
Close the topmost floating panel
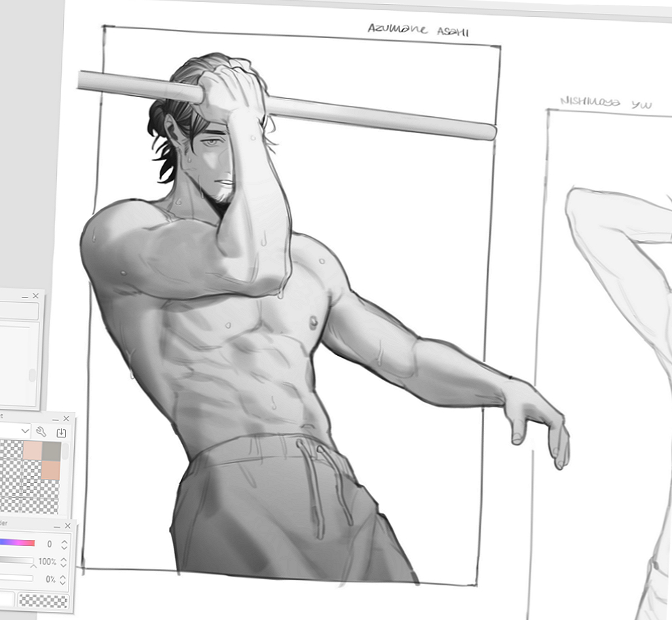click(x=35, y=296)
